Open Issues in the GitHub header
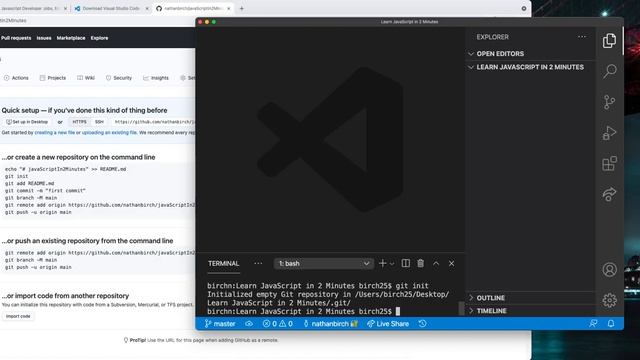Image resolution: width=640 pixels, height=360 pixels. tap(44, 38)
